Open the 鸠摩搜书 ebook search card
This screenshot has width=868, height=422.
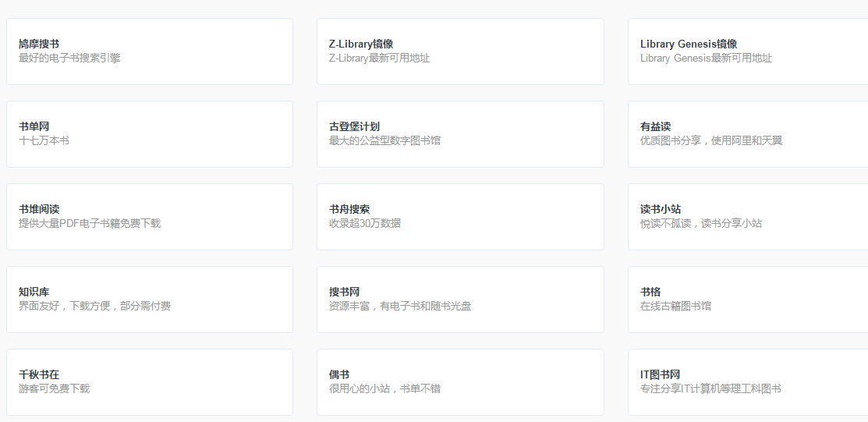point(150,51)
